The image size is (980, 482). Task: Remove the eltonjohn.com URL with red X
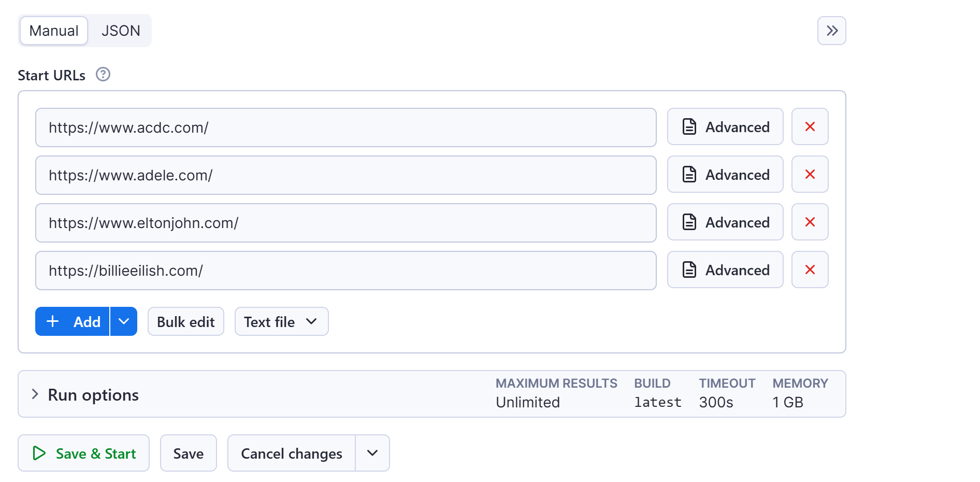tap(810, 222)
